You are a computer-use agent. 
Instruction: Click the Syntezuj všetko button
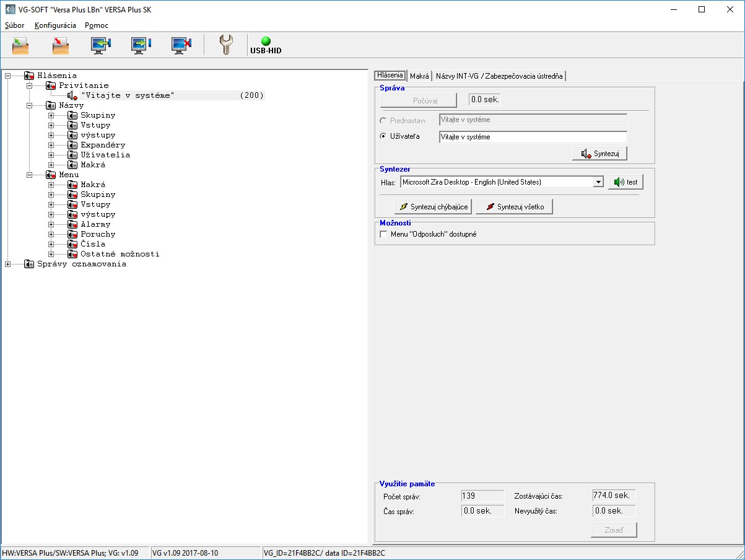click(514, 207)
